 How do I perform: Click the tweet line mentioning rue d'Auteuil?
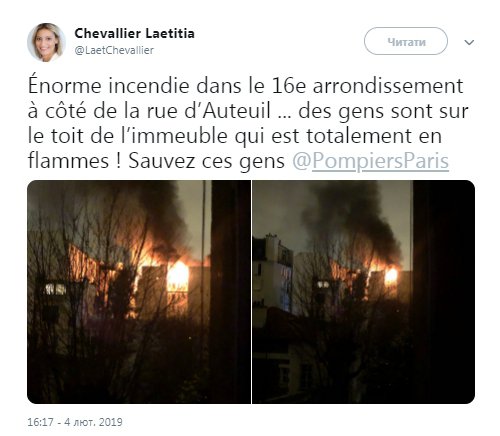(248, 111)
